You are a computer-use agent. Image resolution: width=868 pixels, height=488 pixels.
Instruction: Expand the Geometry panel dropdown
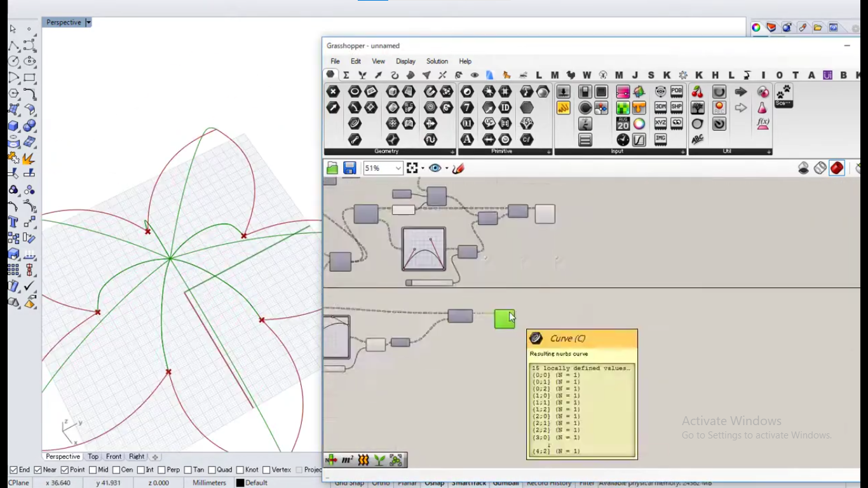pos(452,152)
